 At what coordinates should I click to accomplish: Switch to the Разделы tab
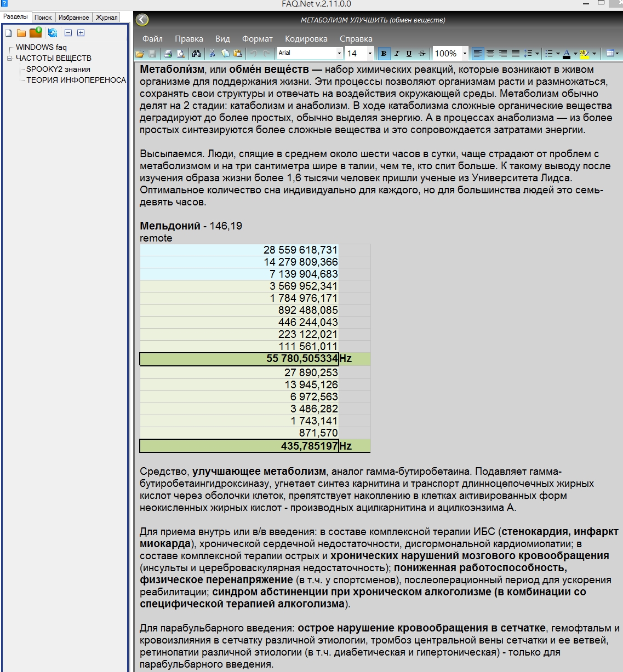(x=15, y=16)
